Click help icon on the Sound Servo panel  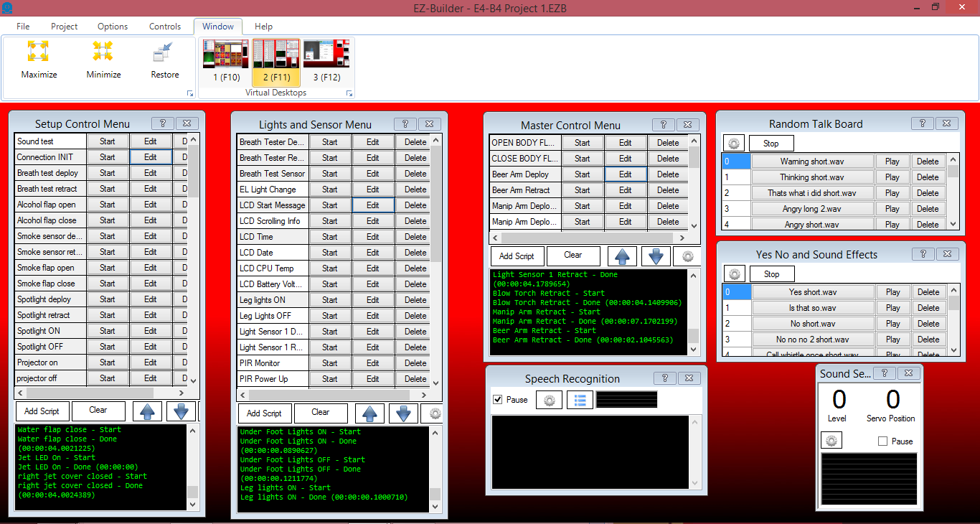885,373
